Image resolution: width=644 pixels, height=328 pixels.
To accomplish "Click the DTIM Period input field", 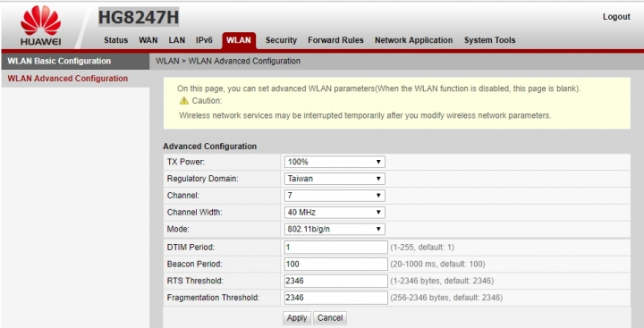I will click(336, 248).
